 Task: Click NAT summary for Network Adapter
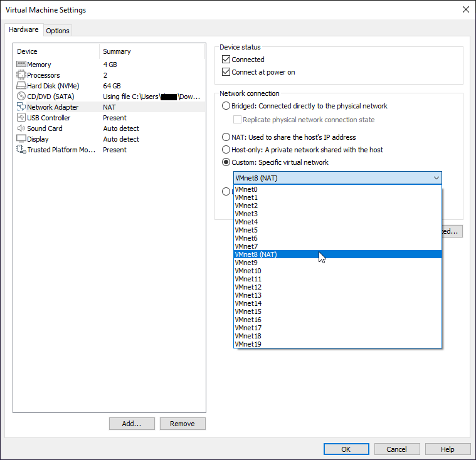[109, 107]
